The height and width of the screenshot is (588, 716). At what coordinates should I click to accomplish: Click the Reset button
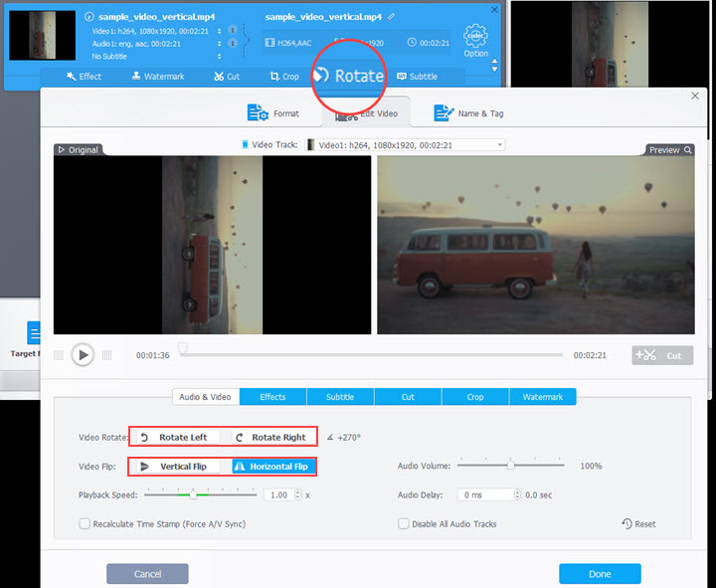click(x=638, y=523)
